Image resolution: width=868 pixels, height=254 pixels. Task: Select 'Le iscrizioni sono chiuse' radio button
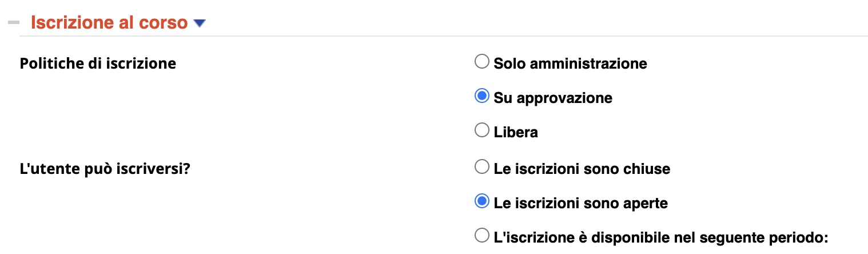[x=482, y=168]
